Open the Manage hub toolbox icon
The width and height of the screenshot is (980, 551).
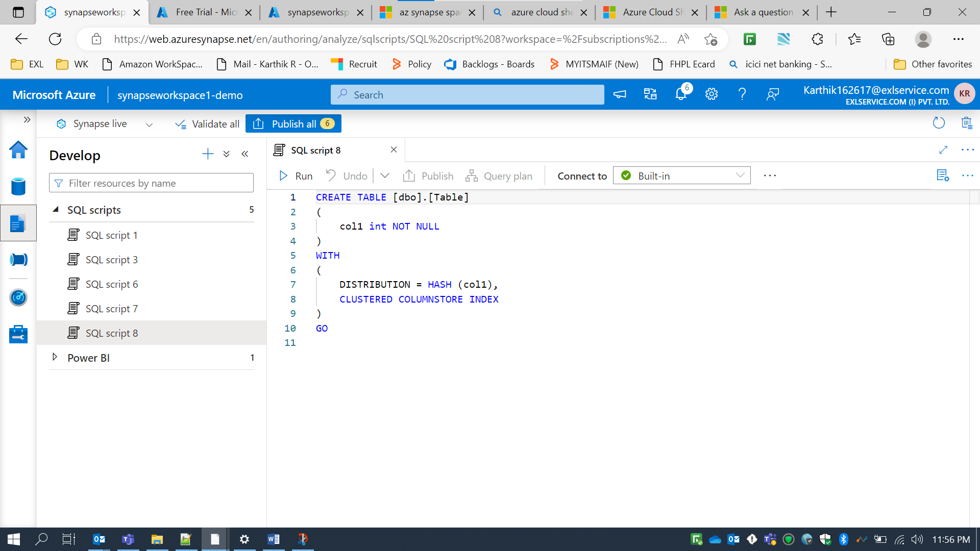point(18,335)
